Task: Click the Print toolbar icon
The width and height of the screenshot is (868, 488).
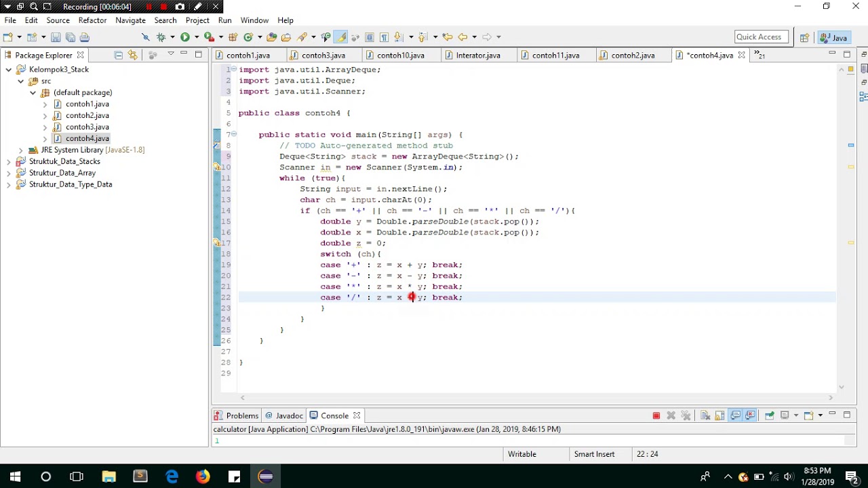Action: (85, 37)
